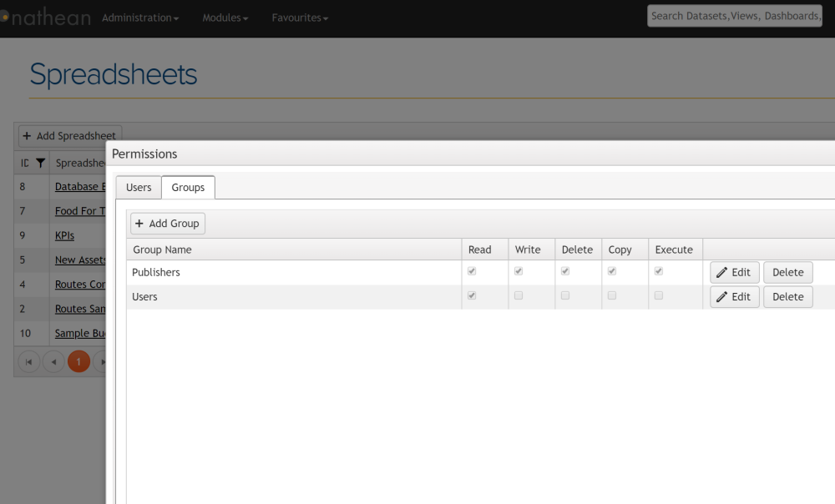The image size is (835, 504).
Task: Enable Copy permission for Users group
Action: tap(611, 295)
